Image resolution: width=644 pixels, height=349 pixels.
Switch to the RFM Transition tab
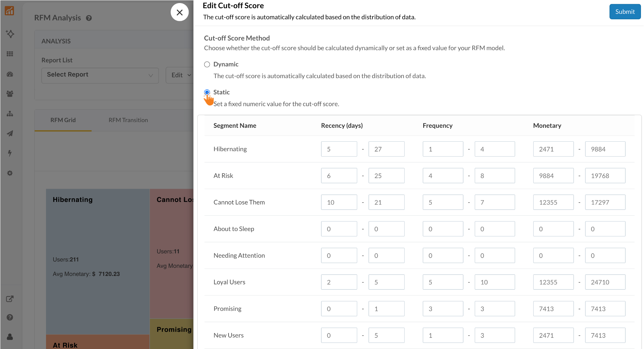(128, 120)
